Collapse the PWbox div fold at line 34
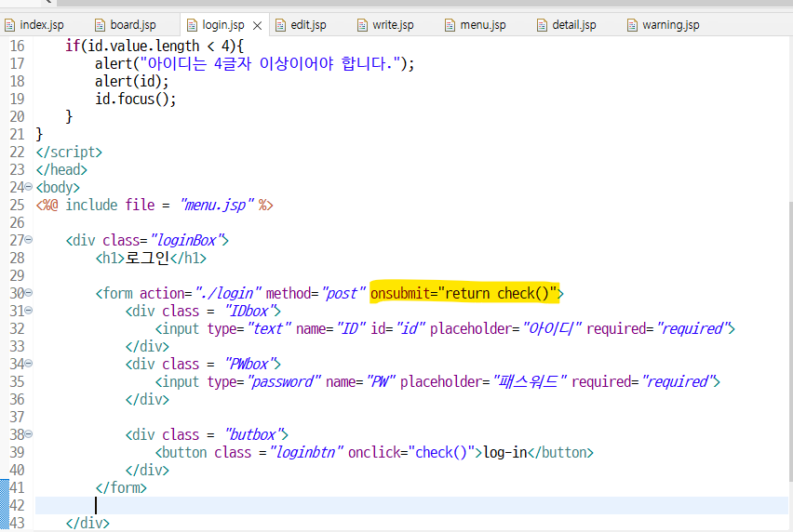The height and width of the screenshot is (532, 793). tap(29, 364)
